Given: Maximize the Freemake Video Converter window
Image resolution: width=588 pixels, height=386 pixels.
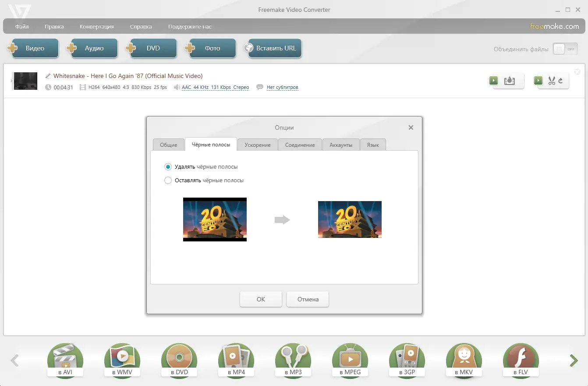Looking at the screenshot, I should click(x=568, y=10).
